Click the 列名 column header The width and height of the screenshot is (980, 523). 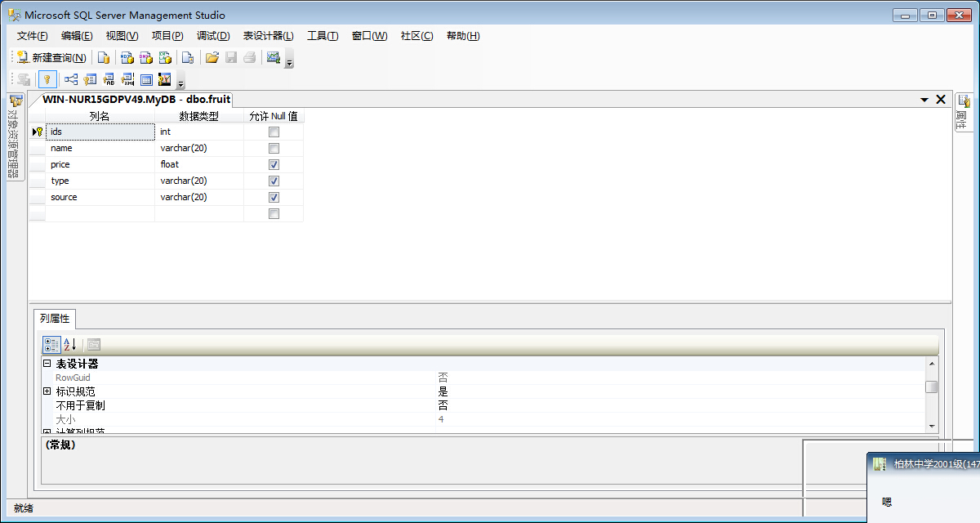click(100, 116)
